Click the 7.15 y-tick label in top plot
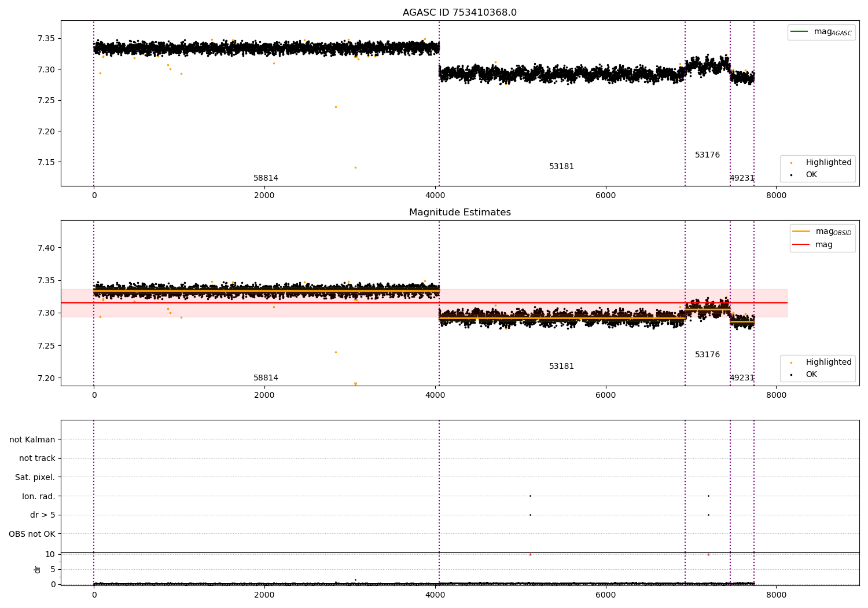Viewport: 868px width, 608px height. click(x=46, y=162)
